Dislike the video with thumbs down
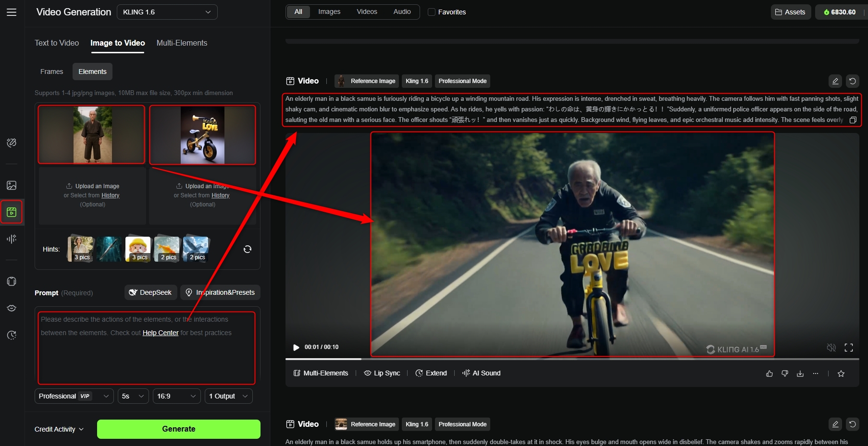 tap(785, 374)
